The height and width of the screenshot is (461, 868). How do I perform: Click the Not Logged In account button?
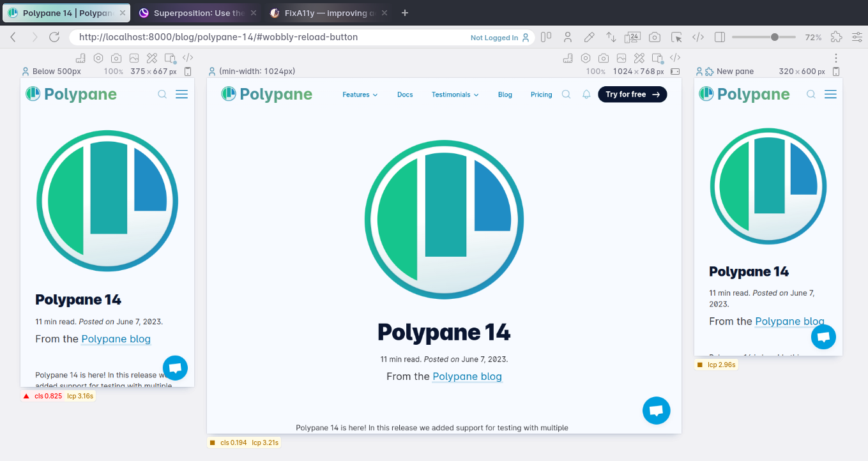pos(500,38)
